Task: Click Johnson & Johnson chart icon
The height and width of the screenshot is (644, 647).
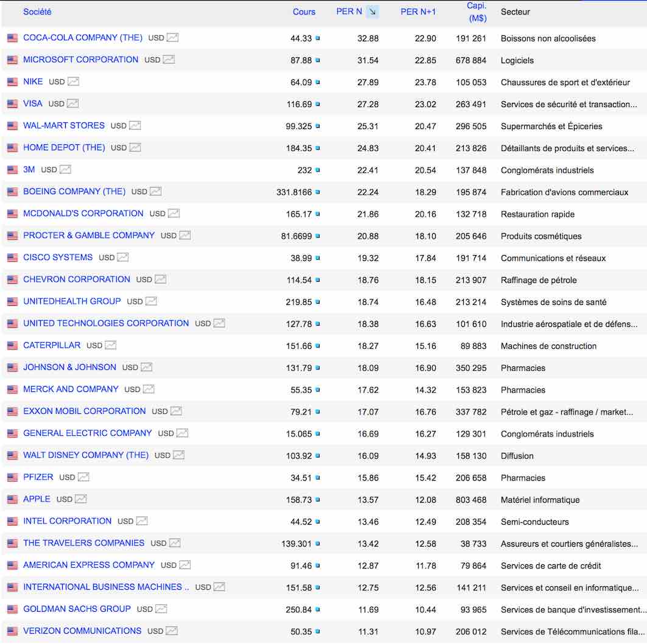Action: click(x=147, y=367)
